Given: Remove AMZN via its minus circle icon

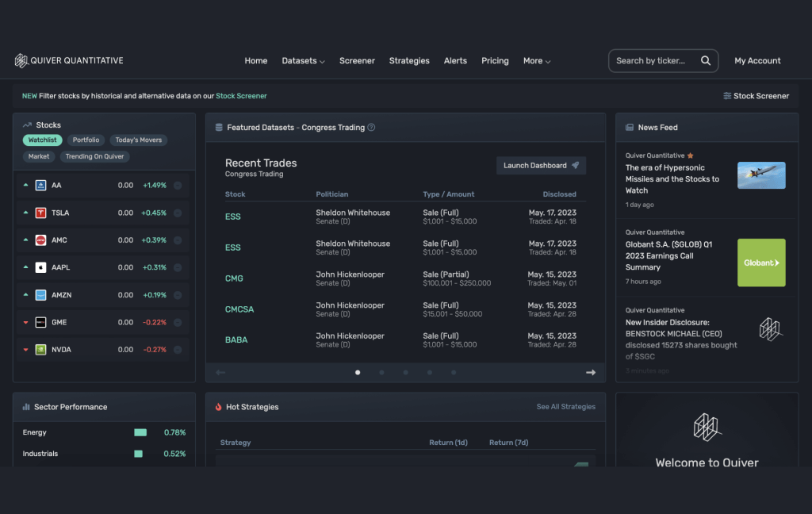Looking at the screenshot, I should pyautogui.click(x=178, y=295).
